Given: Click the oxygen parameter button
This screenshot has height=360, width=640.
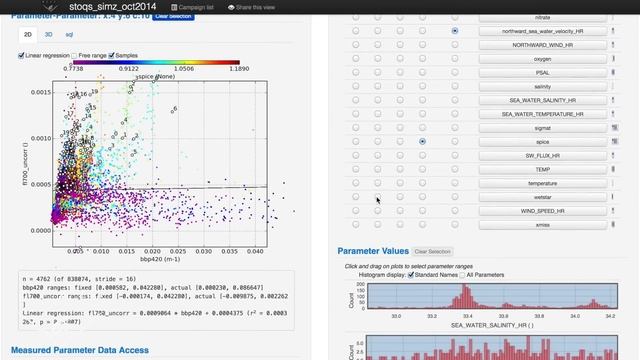Looking at the screenshot, I should click(x=542, y=59).
